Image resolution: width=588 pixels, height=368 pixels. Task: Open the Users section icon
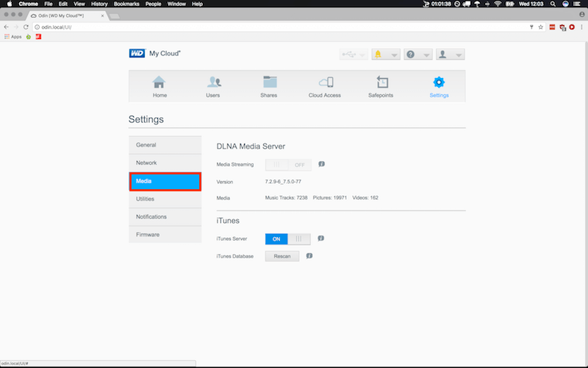[213, 82]
